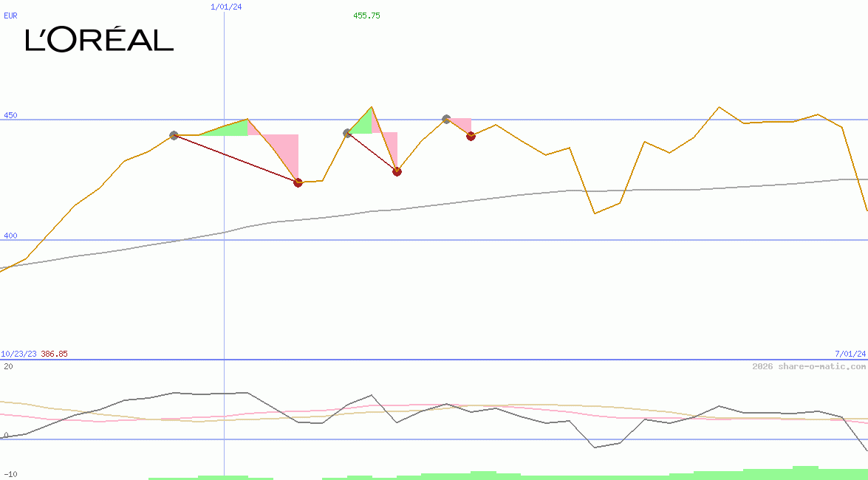Click the third dark red marker dot
The image size is (868, 480).
point(471,136)
